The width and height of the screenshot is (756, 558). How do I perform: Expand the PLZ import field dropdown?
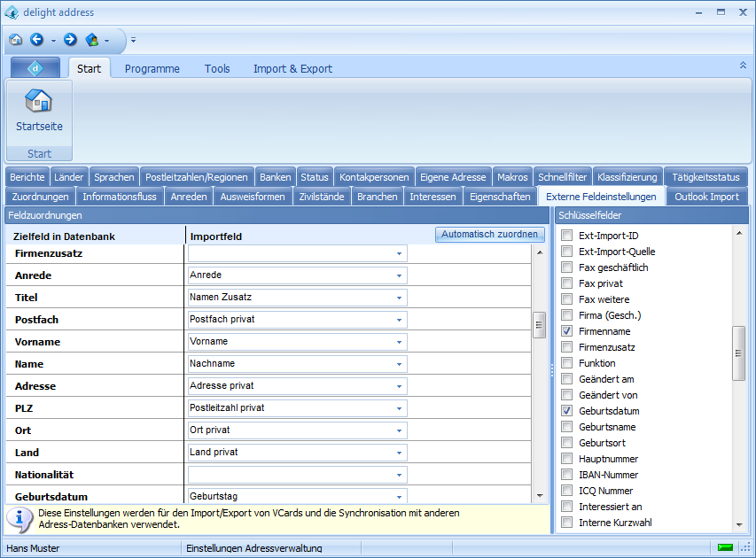click(x=399, y=408)
